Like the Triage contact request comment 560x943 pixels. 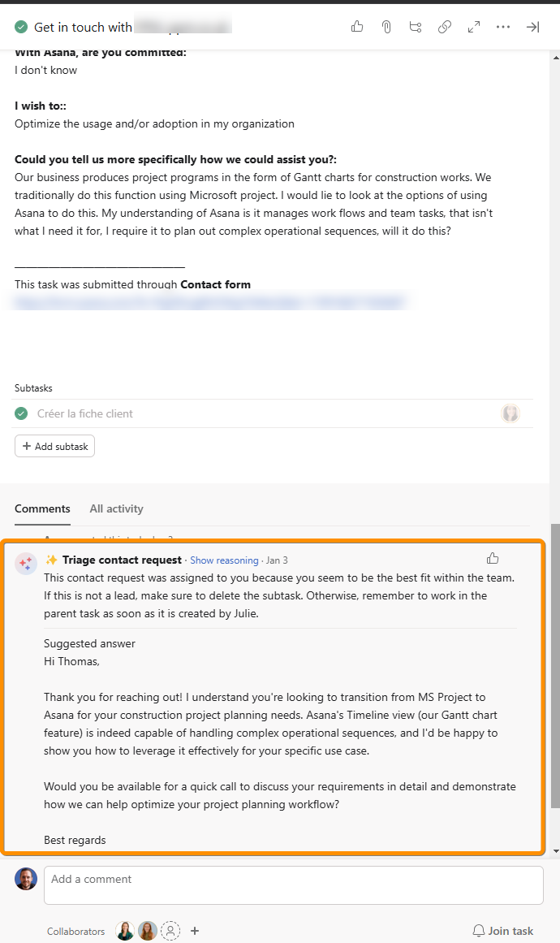coord(493,558)
